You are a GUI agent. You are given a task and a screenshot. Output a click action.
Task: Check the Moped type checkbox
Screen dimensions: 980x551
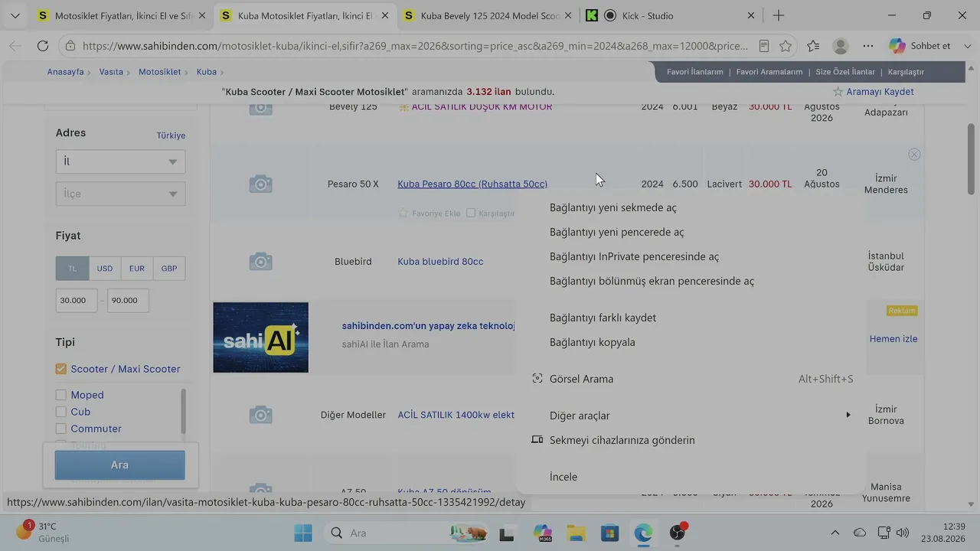point(61,395)
